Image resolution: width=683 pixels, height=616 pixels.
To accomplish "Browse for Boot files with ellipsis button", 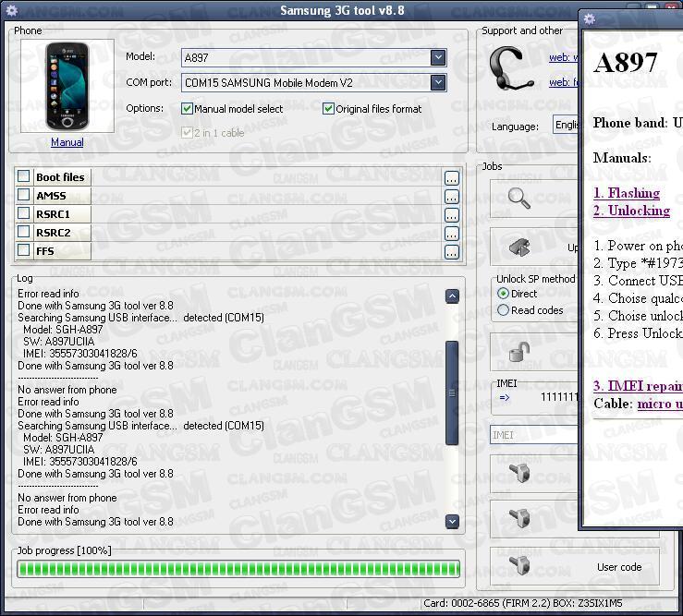I will (452, 178).
